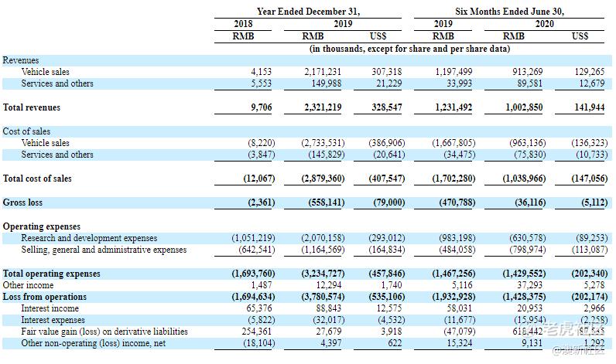The image size is (616, 364).
Task: Click the 4,153 vehicle sales value
Action: (x=262, y=72)
